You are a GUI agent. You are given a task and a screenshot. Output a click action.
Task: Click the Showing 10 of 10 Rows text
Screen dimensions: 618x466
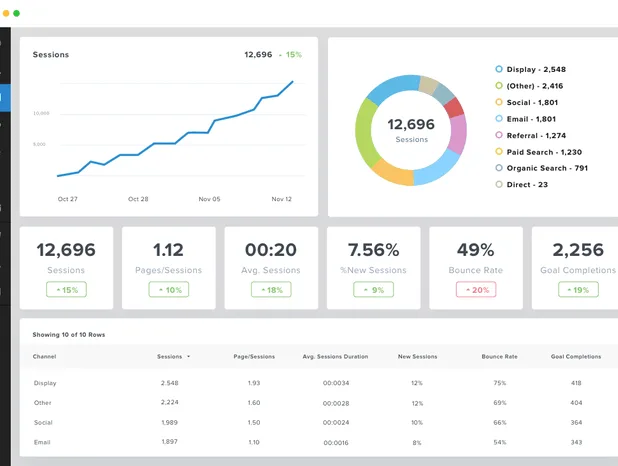69,335
